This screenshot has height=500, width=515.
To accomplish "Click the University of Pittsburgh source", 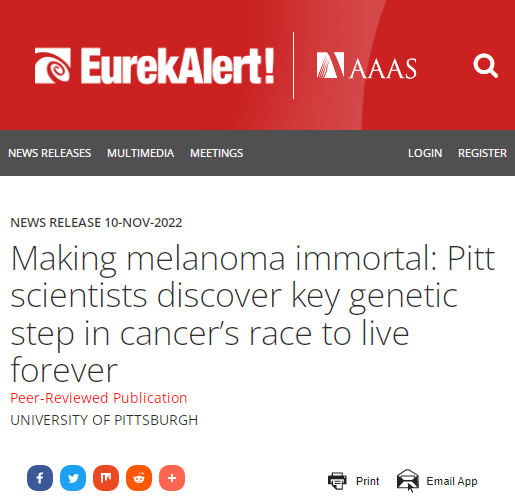I will 104,420.
